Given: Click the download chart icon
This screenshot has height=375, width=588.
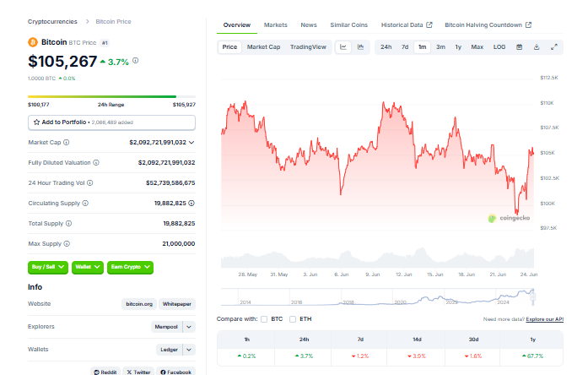Looking at the screenshot, I should pos(537,47).
